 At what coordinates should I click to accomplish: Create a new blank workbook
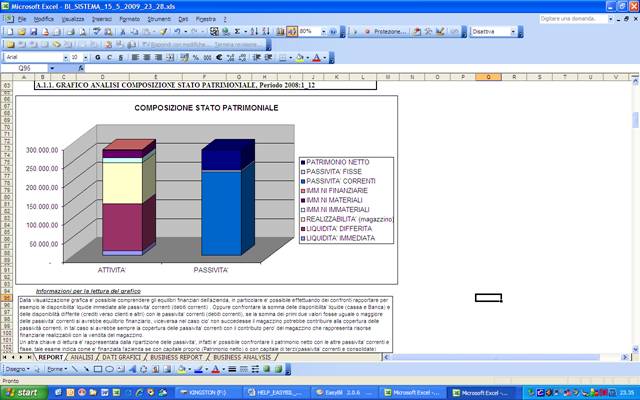click(10, 32)
